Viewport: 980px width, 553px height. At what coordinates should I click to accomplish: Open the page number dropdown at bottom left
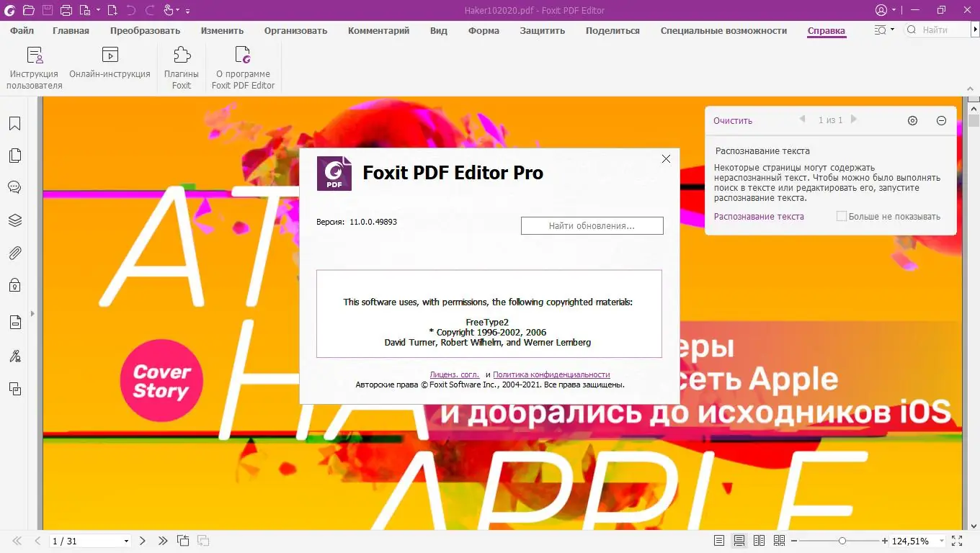click(x=127, y=540)
